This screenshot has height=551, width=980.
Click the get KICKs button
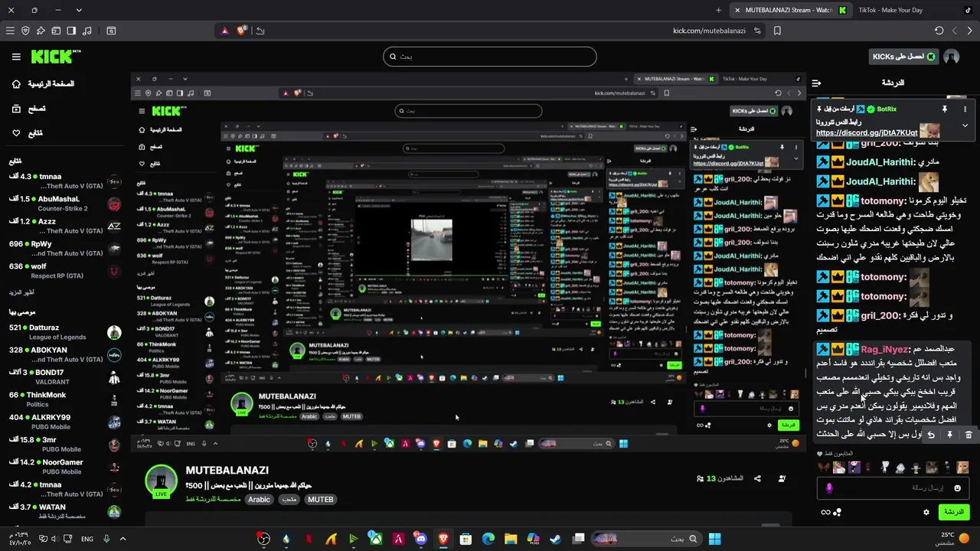tap(904, 57)
